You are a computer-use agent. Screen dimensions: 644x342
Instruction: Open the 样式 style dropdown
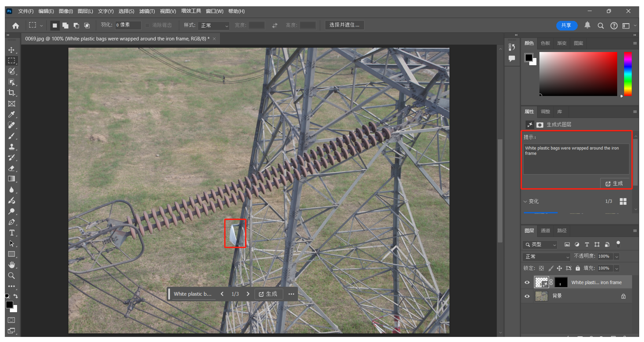[x=214, y=25]
